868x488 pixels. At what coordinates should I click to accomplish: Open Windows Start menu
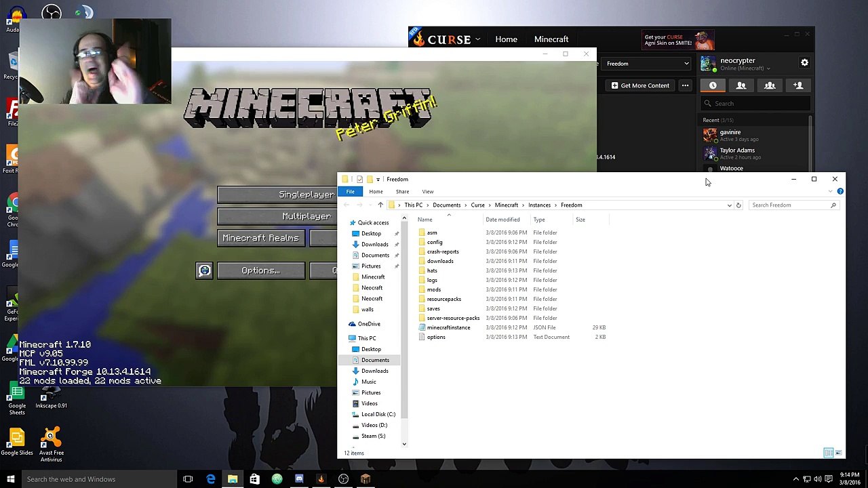click(11, 479)
